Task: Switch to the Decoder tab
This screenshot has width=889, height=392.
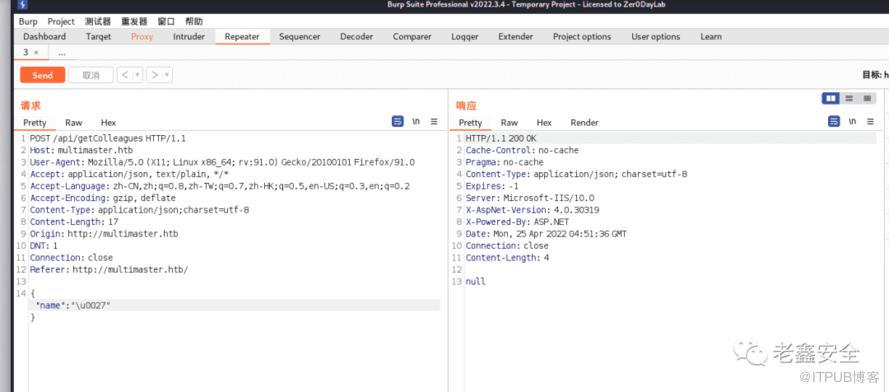Action: [x=357, y=36]
